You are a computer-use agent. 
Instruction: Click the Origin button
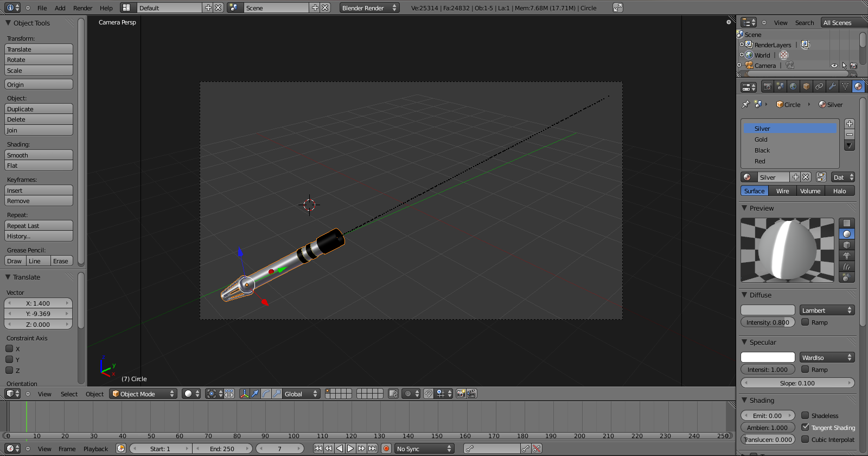(39, 84)
